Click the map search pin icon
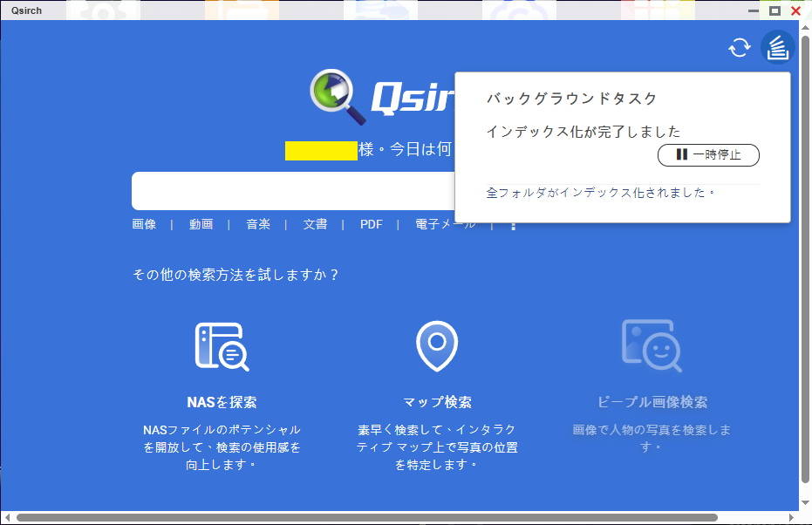 [437, 346]
